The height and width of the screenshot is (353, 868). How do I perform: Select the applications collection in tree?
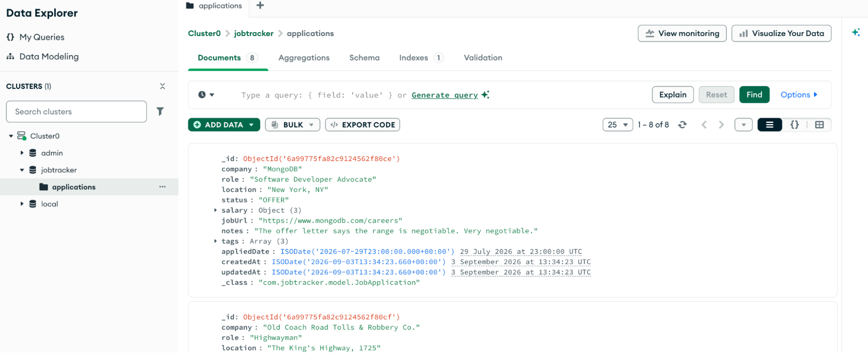tap(74, 187)
